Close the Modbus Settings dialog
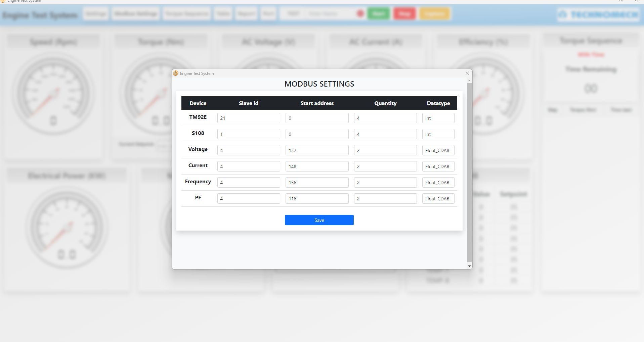Screen dimensions: 644x342 467,73
